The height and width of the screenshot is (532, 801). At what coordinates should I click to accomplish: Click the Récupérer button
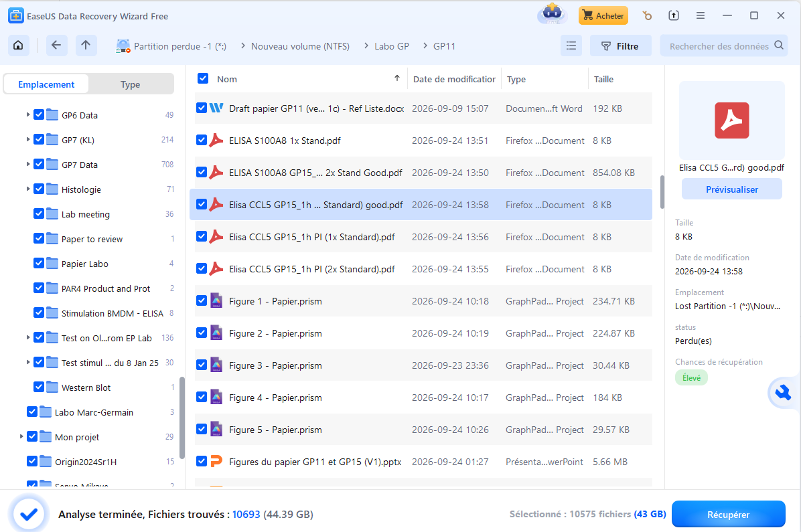[x=729, y=514]
